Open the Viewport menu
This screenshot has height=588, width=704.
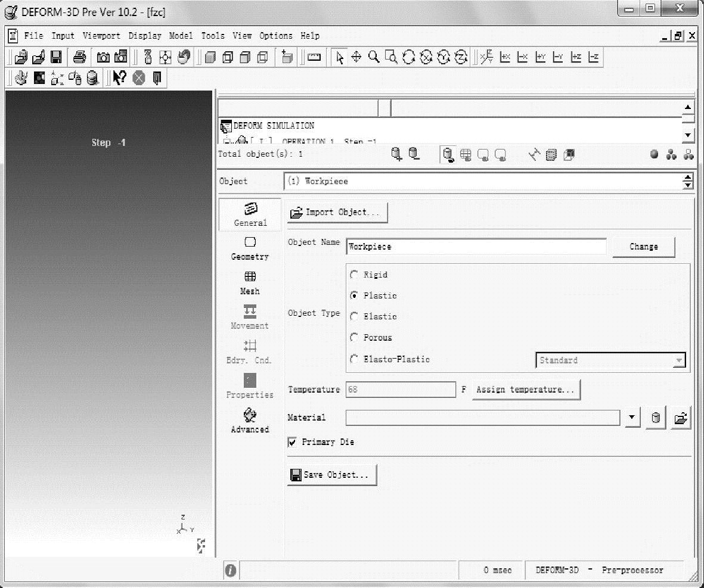coord(101,36)
